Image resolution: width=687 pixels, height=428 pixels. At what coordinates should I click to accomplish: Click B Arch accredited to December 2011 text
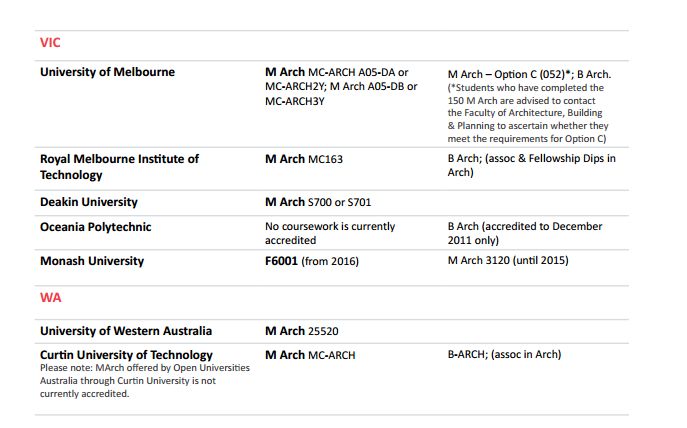pyautogui.click(x=525, y=233)
